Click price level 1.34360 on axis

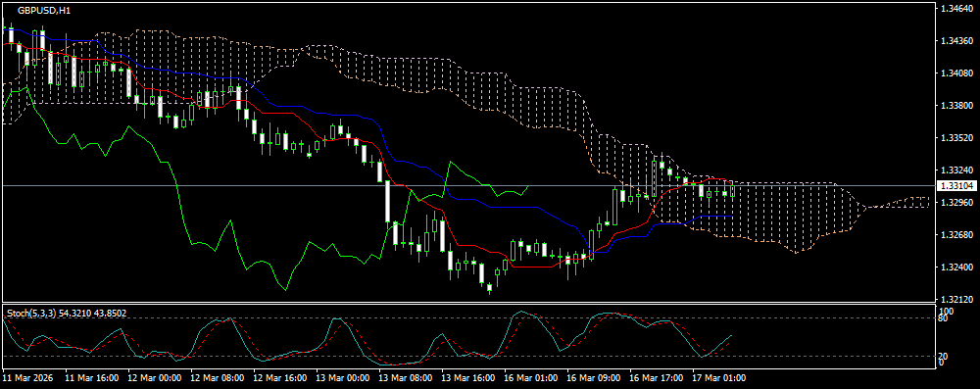pos(956,41)
